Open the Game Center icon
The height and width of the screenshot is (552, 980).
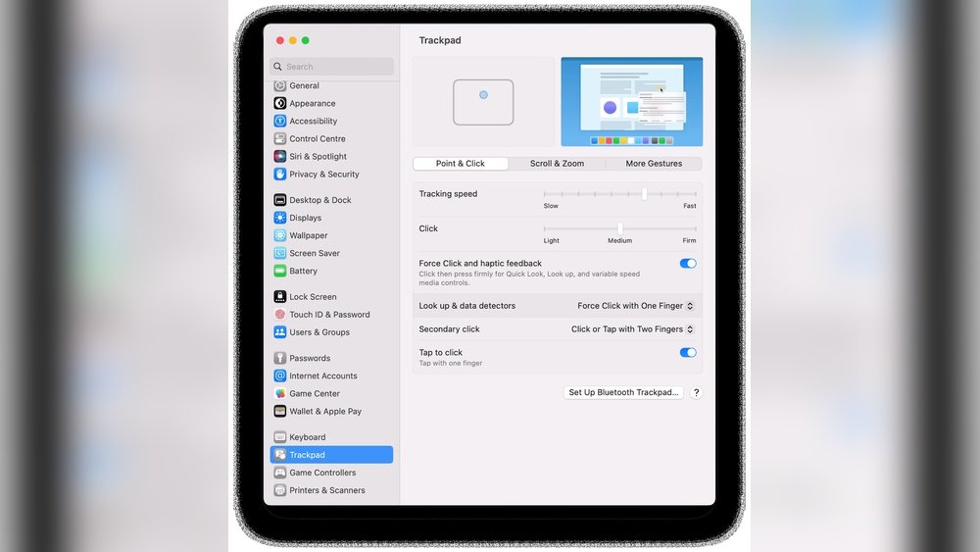pyautogui.click(x=280, y=394)
